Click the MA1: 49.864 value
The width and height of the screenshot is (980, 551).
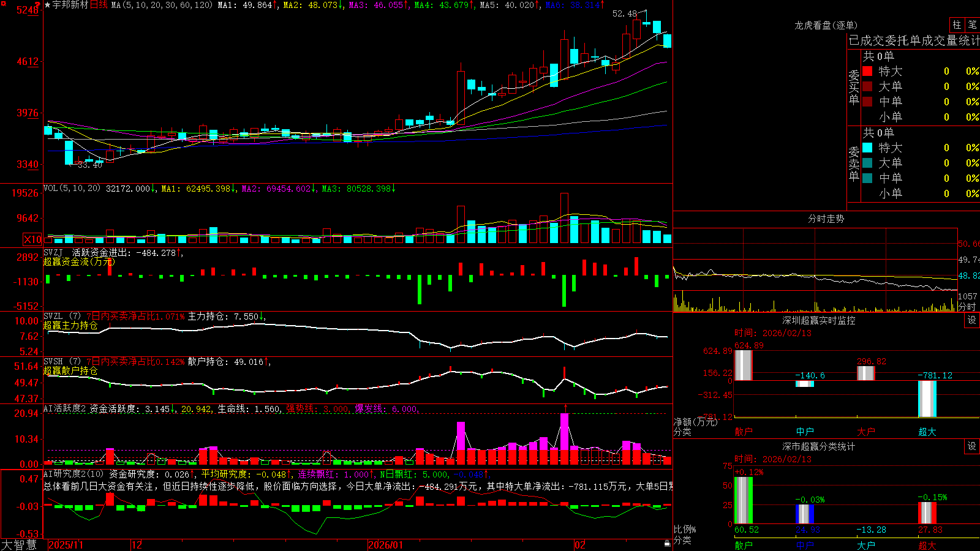coord(245,5)
